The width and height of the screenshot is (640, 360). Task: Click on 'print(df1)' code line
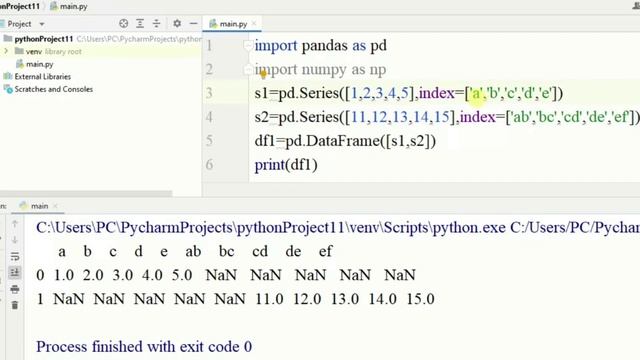click(x=286, y=165)
